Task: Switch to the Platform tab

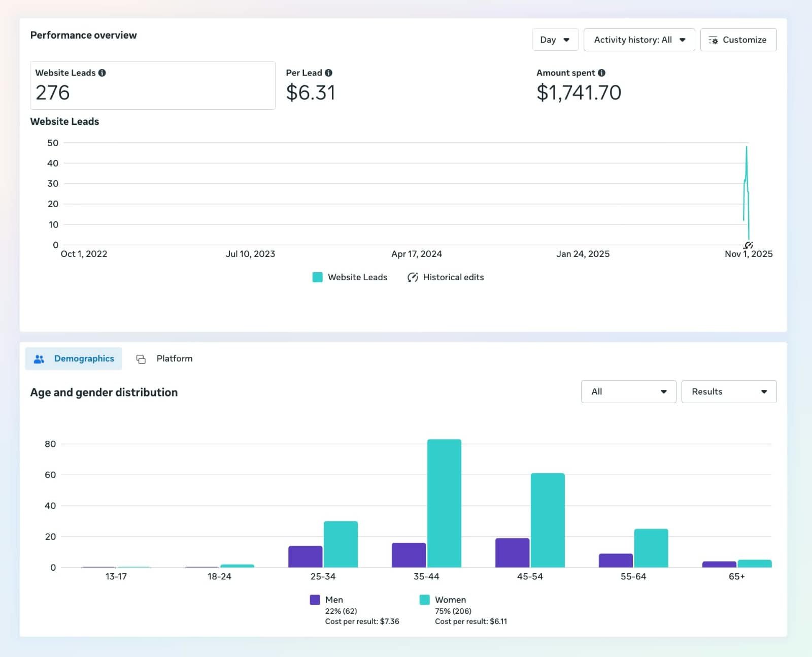Action: [164, 358]
